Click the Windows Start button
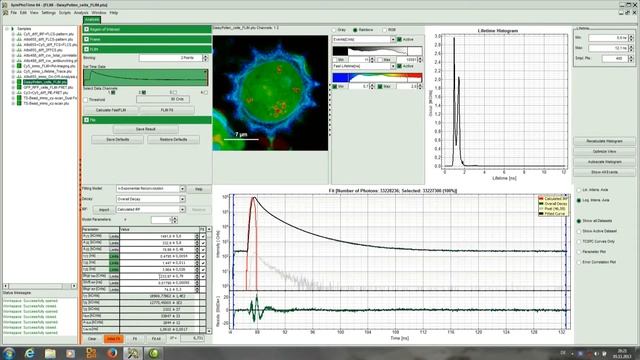 pos(9,353)
